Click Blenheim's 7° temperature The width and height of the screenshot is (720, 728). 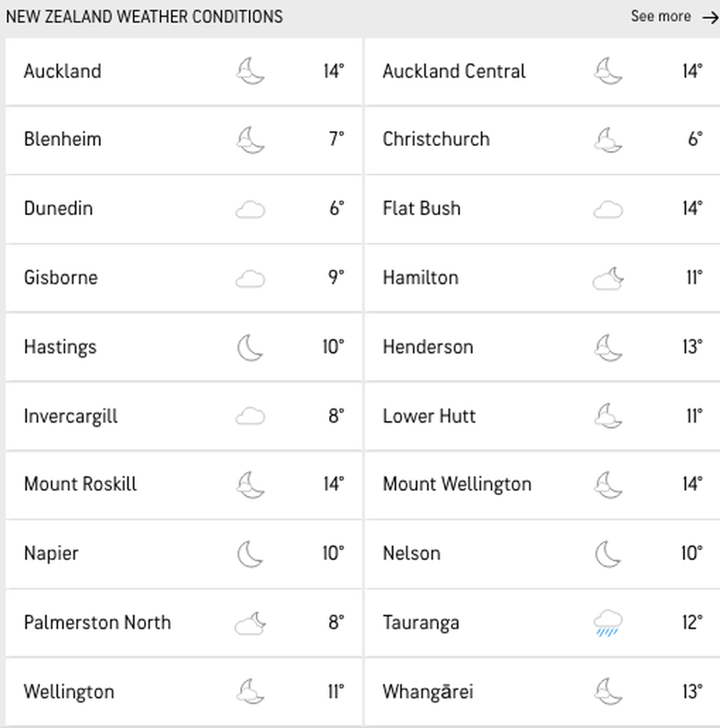pyautogui.click(x=336, y=139)
